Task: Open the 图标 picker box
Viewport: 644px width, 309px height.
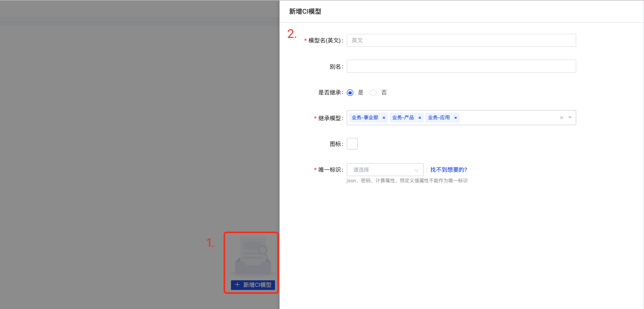Action: pos(352,144)
